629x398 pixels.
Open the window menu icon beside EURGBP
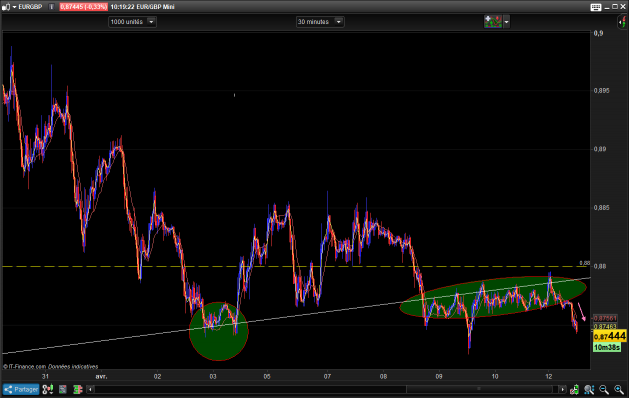point(8,7)
